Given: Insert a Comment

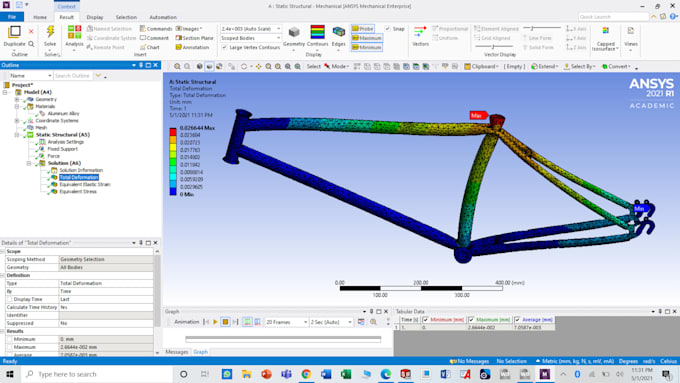Looking at the screenshot, I should click(x=154, y=38).
